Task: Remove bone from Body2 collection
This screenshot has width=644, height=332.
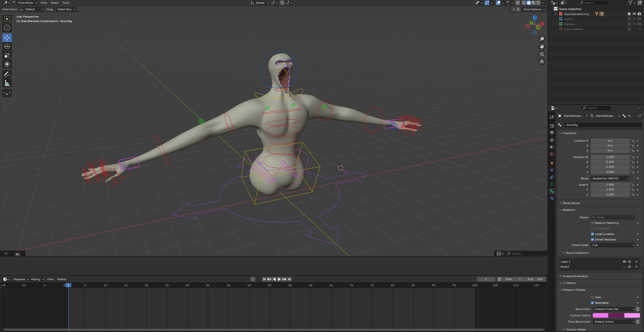Action: coord(636,267)
